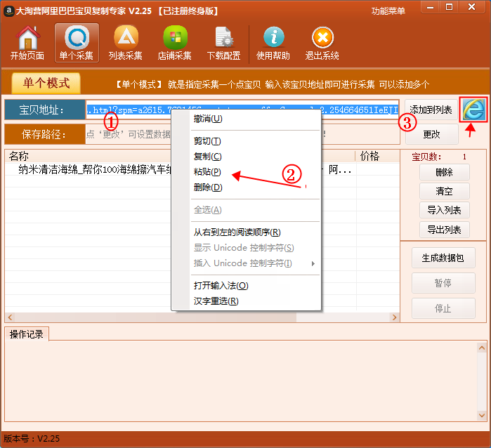Select the 单个采集 toolbar icon
The width and height of the screenshot is (491, 448).
click(77, 44)
